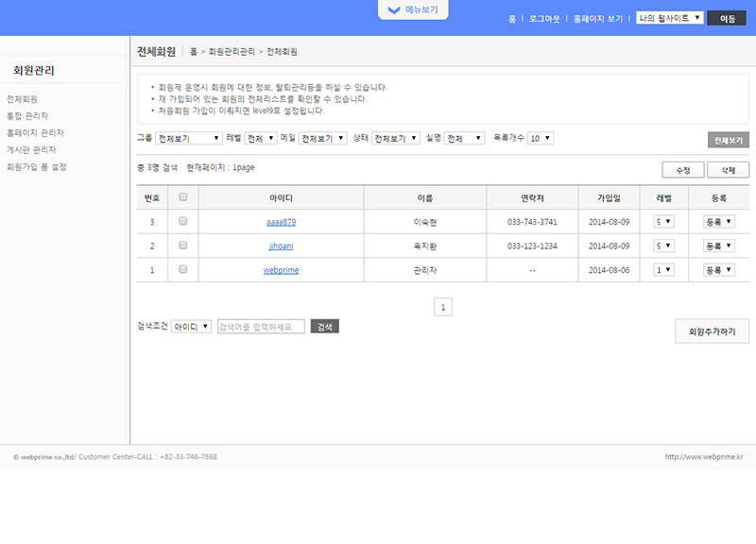
Task: Click phone number 033-743-3741
Action: pos(532,222)
